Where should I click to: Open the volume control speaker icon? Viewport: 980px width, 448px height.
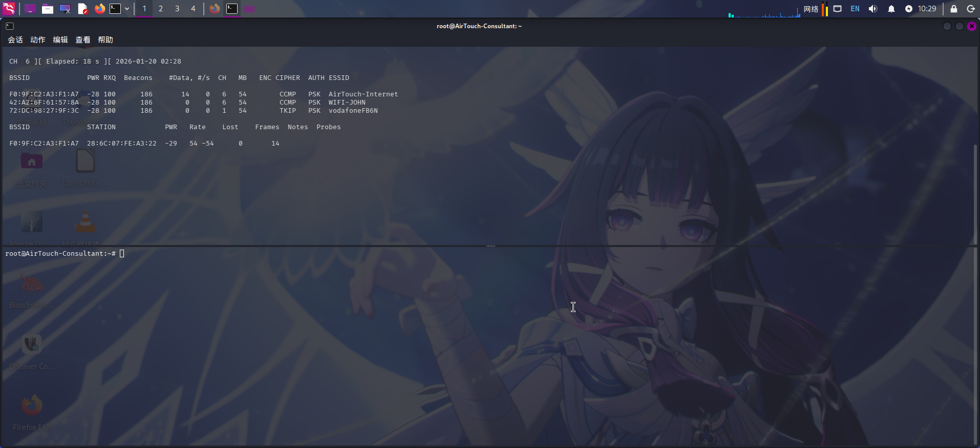(x=873, y=9)
